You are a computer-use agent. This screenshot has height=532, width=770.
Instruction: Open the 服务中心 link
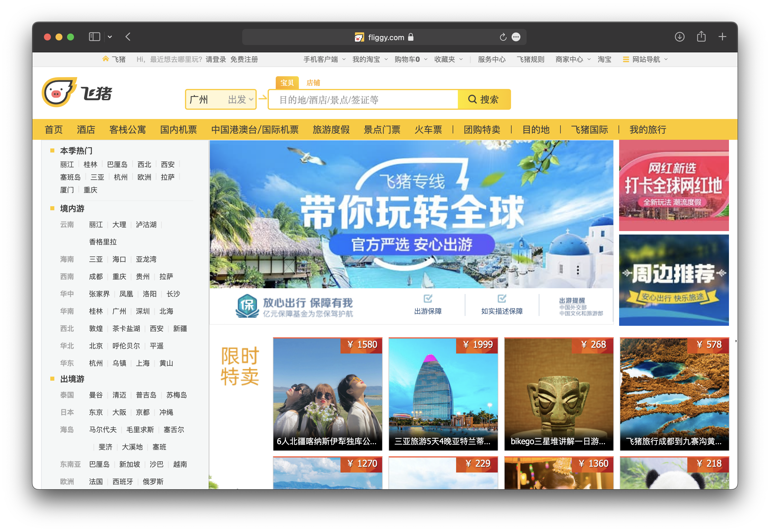coord(491,59)
